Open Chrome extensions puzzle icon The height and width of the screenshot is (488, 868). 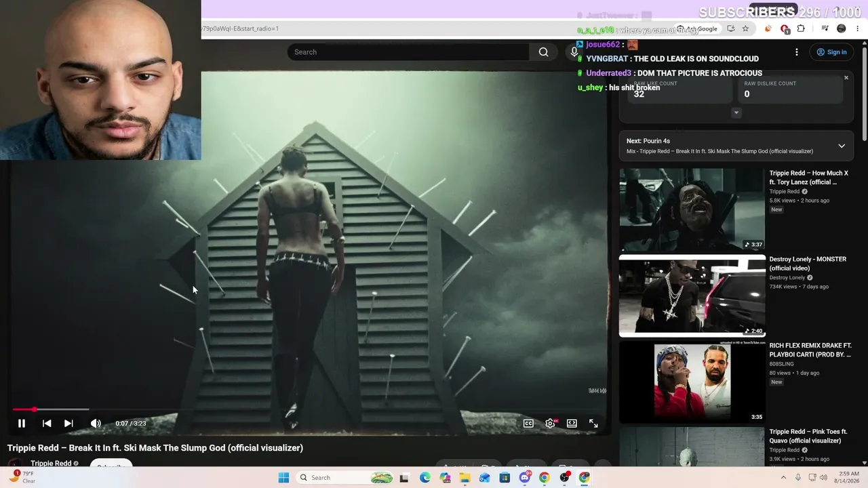(801, 28)
